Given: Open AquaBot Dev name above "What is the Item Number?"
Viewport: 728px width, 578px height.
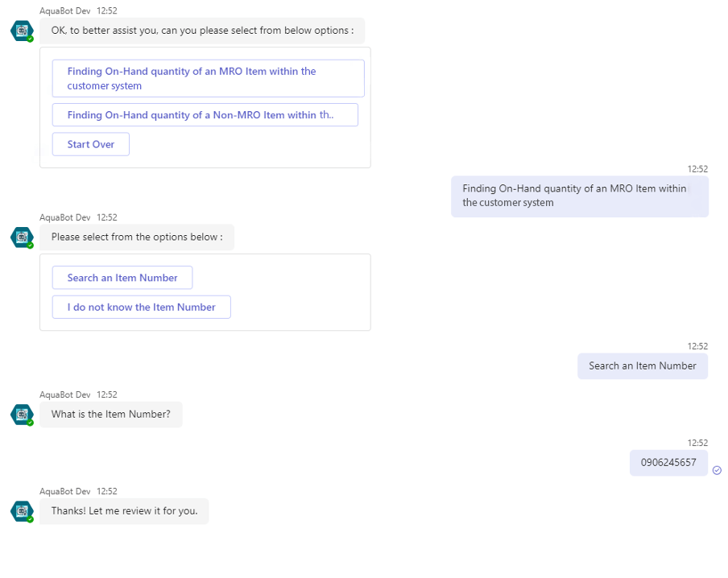Looking at the screenshot, I should [x=64, y=394].
